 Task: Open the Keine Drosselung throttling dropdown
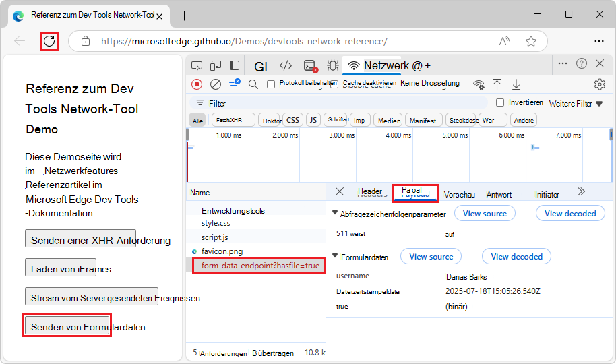point(430,84)
